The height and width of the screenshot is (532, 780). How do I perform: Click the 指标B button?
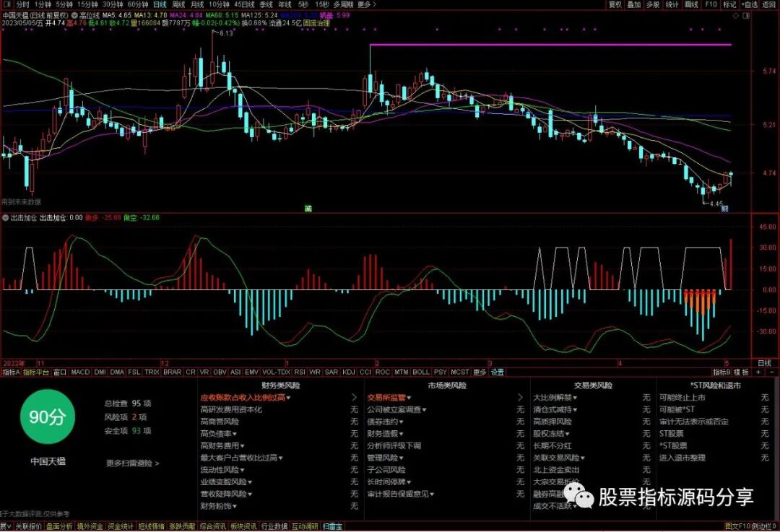(721, 372)
